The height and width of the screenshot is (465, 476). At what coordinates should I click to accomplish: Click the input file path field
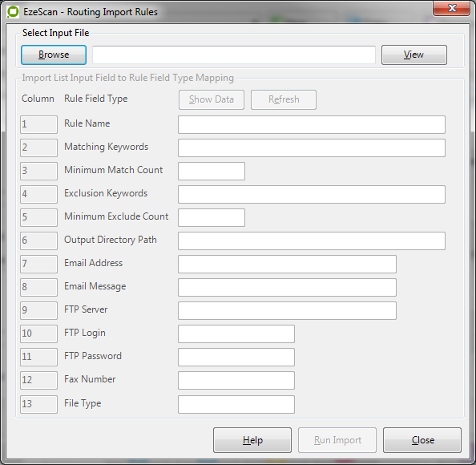pyautogui.click(x=234, y=55)
